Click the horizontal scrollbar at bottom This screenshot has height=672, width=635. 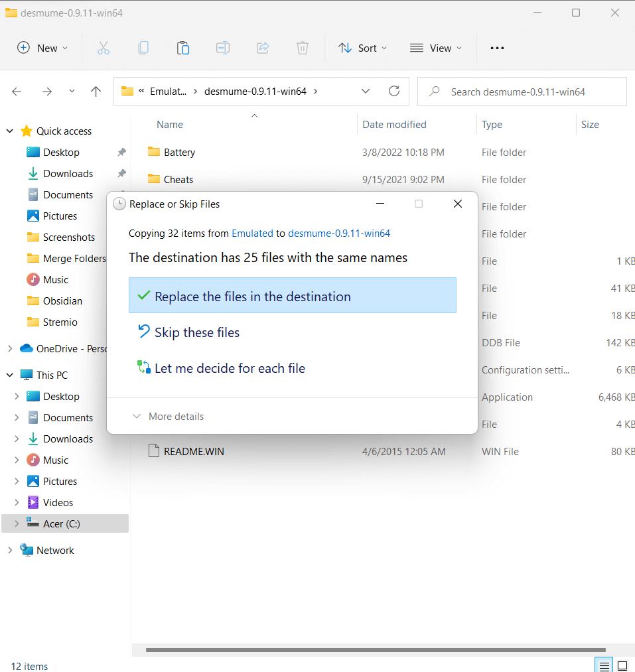(375, 650)
